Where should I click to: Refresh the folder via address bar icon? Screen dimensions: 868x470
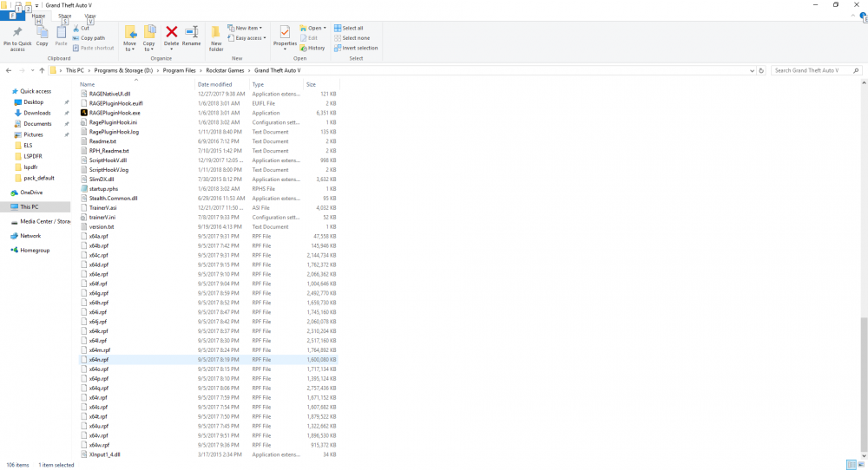[763, 70]
